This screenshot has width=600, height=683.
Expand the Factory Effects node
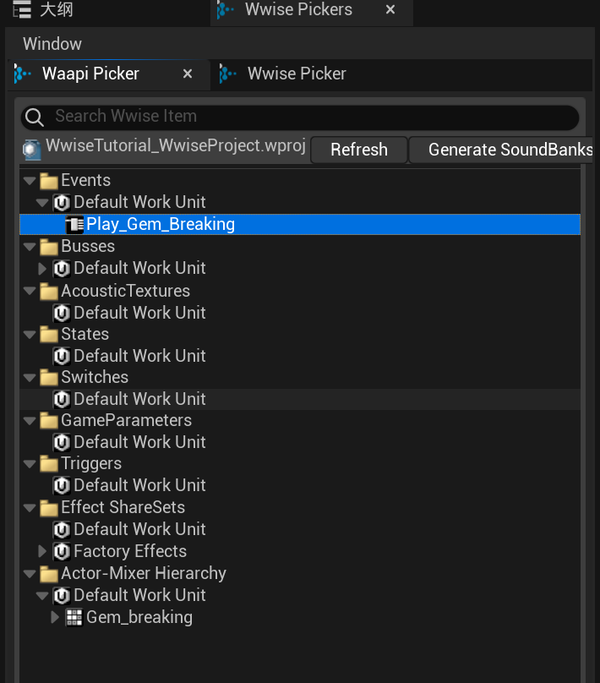(42, 551)
